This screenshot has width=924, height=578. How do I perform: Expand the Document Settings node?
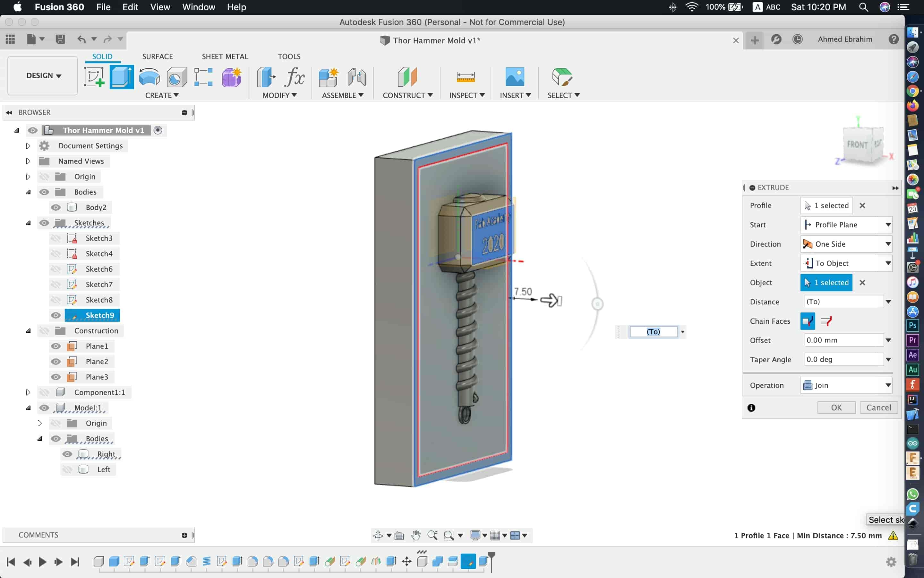tap(28, 146)
